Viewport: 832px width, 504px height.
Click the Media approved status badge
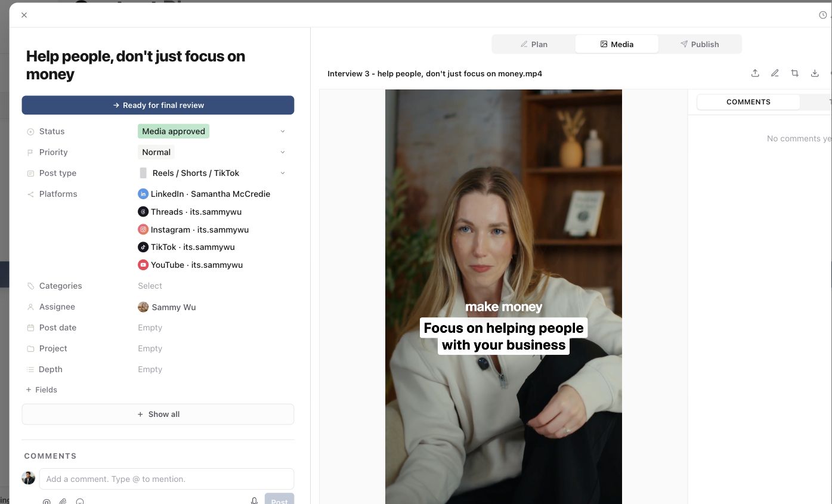point(174,131)
